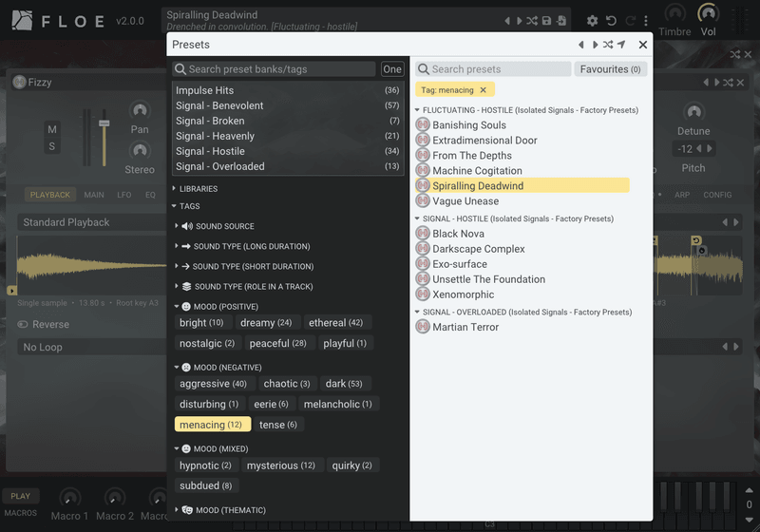Image resolution: width=760 pixels, height=532 pixels.
Task: Click the loop marker icon on right waveform
Action: tap(696, 240)
